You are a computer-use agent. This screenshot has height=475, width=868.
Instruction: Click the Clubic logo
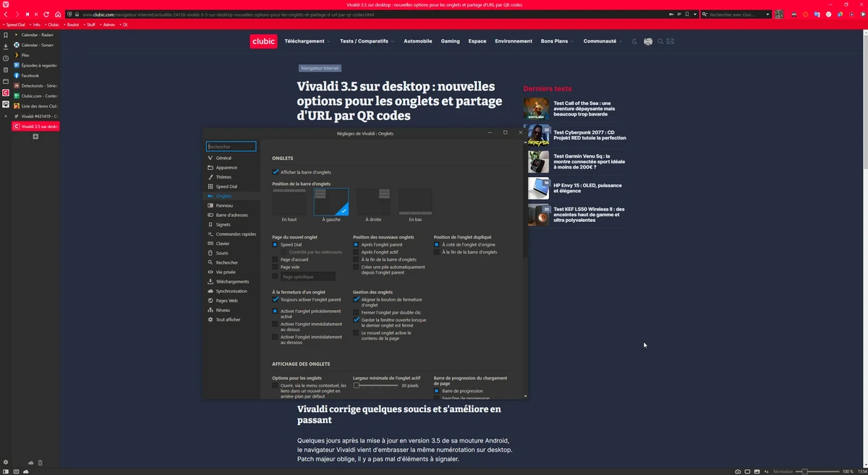click(263, 41)
